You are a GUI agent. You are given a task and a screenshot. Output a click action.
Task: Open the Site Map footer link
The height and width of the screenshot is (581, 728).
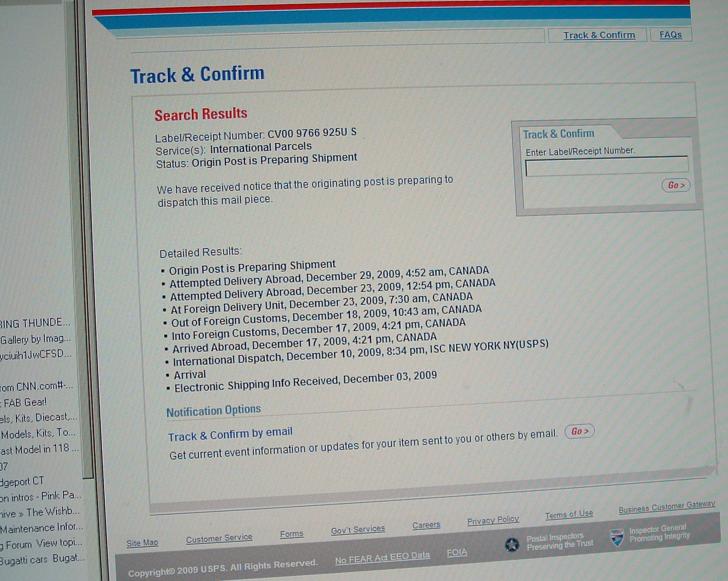coord(142,543)
